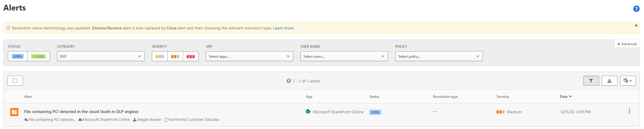Open Northwind Customer Data.xlsx file tag

click(x=192, y=120)
